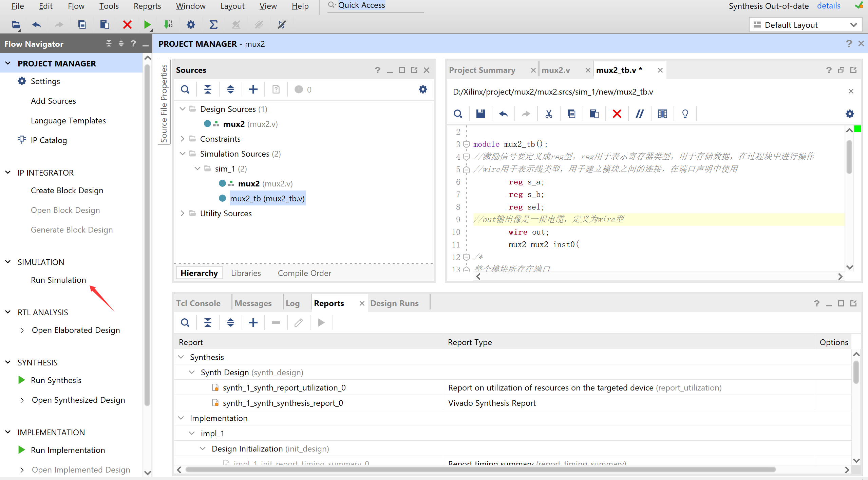Toggle line comment with slashes icon

640,114
